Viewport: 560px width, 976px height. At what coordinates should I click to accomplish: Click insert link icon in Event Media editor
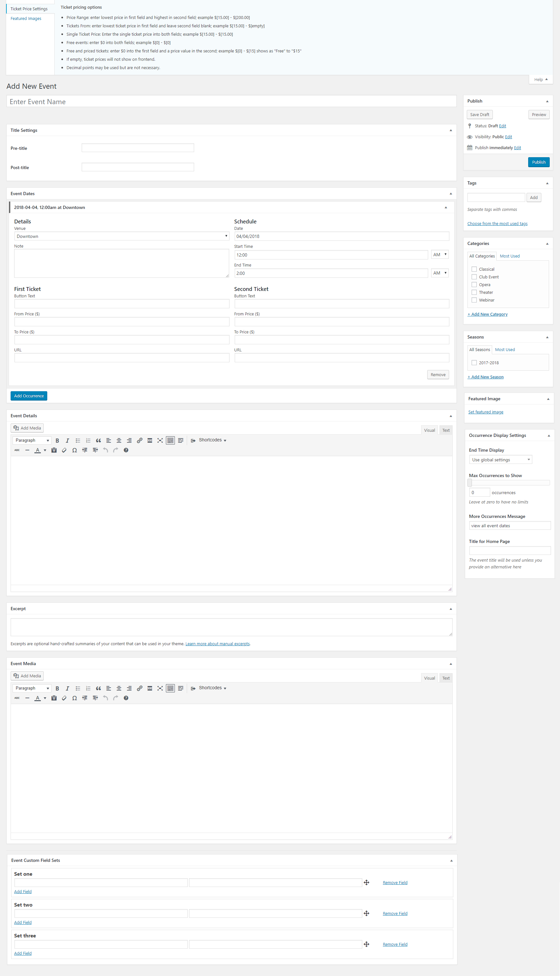[140, 688]
